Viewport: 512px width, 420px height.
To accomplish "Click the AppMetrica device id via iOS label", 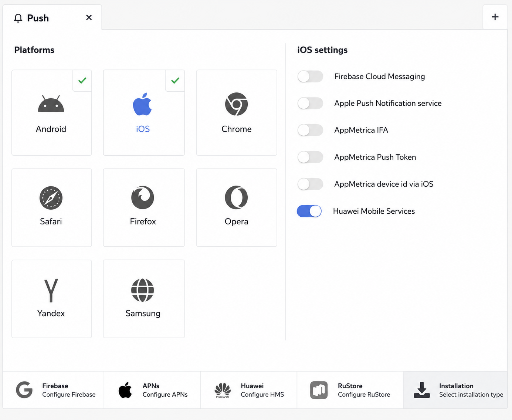I will (384, 184).
